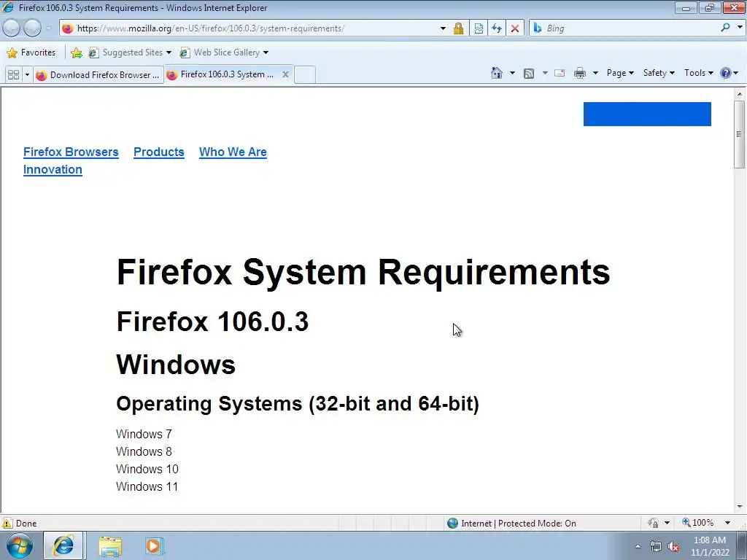Click the Read Mail icon
The height and width of the screenshot is (560, 747).
560,73
